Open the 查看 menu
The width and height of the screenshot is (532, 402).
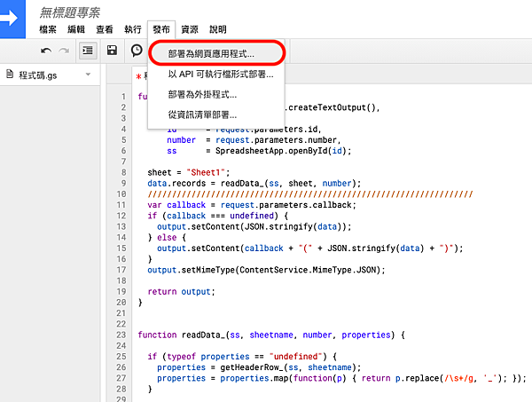pos(105,29)
